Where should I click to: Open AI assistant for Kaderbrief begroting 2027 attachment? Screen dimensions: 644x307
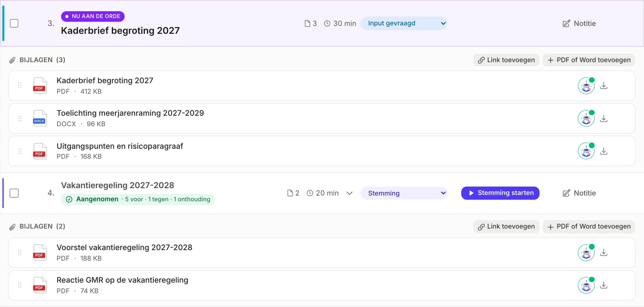[x=586, y=86]
